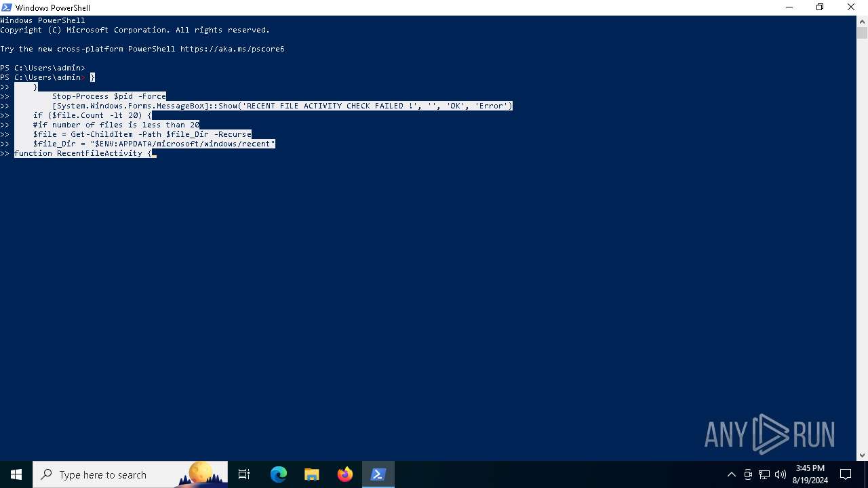Click the PowerShell icon in the title bar
Image resolution: width=868 pixels, height=488 pixels.
click(x=6, y=7)
